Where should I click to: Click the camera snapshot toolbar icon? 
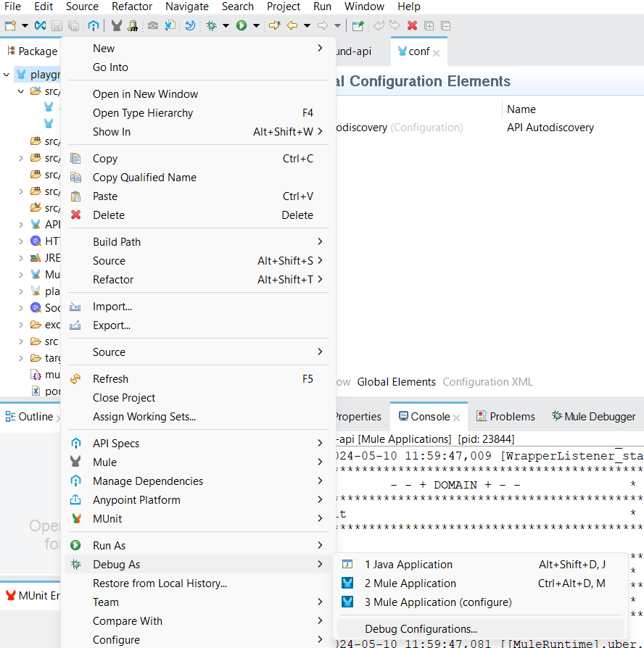coord(153,26)
